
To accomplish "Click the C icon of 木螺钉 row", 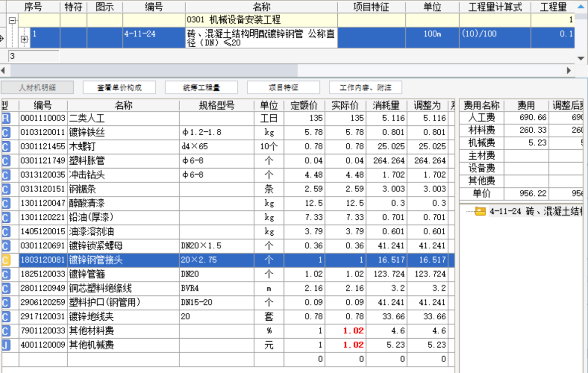I will [x=6, y=147].
